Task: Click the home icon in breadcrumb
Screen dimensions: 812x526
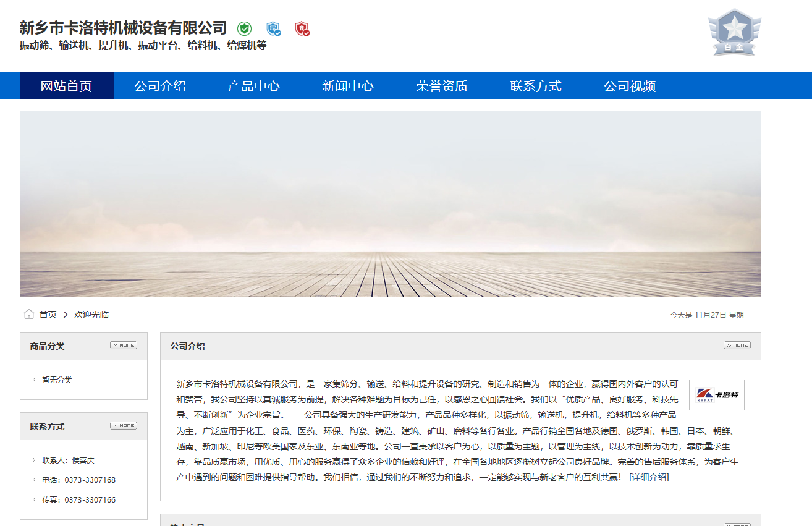Action: [x=29, y=315]
